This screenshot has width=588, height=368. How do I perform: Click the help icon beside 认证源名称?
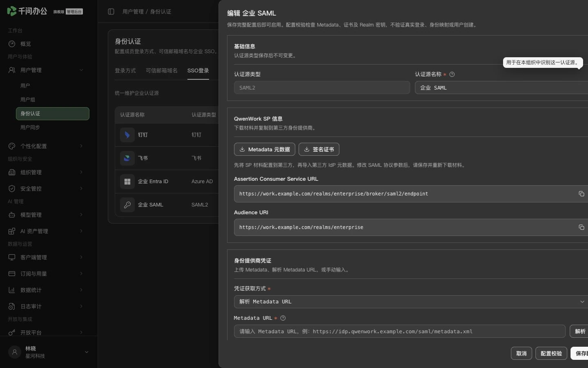pos(452,74)
